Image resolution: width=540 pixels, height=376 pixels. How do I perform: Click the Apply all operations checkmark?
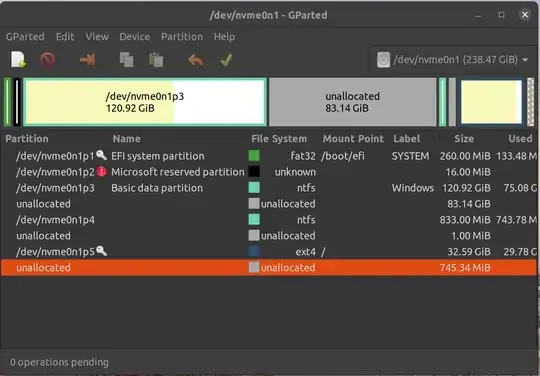(x=226, y=60)
